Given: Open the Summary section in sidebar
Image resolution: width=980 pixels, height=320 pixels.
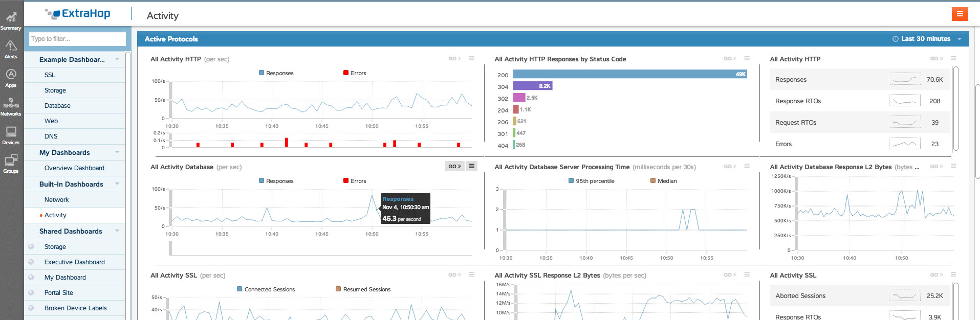Looking at the screenshot, I should tap(11, 20).
